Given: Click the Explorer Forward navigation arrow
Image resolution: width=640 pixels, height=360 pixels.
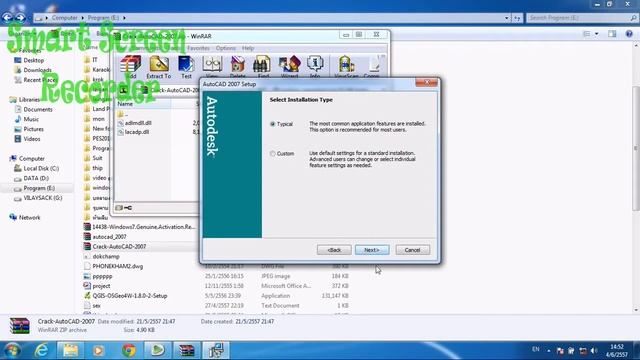Looking at the screenshot, I should point(20,18).
